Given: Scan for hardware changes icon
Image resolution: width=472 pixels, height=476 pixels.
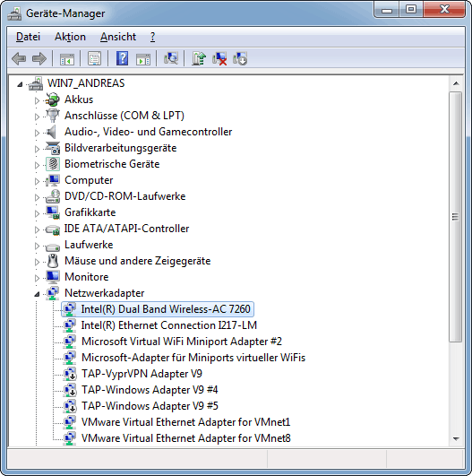Looking at the screenshot, I should coord(171,58).
